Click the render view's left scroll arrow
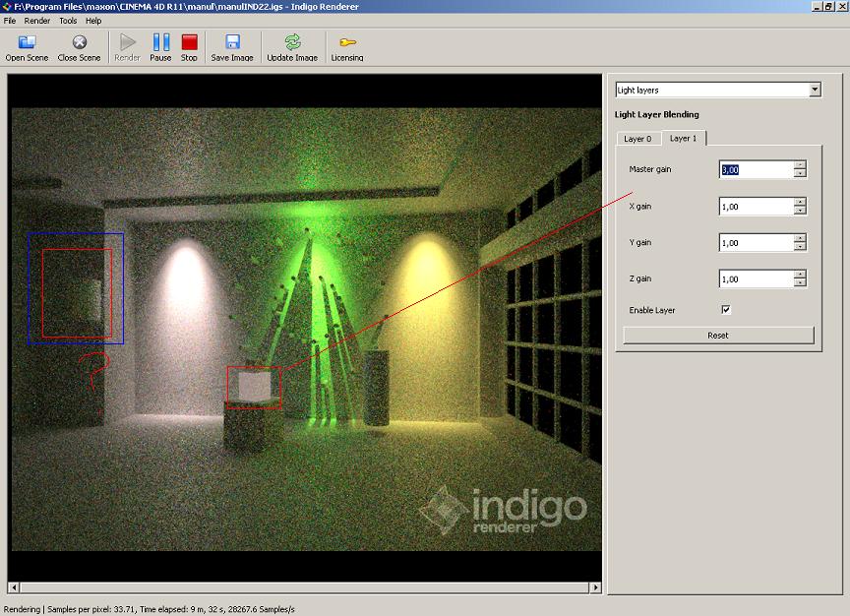The width and height of the screenshot is (850, 616). [x=14, y=587]
